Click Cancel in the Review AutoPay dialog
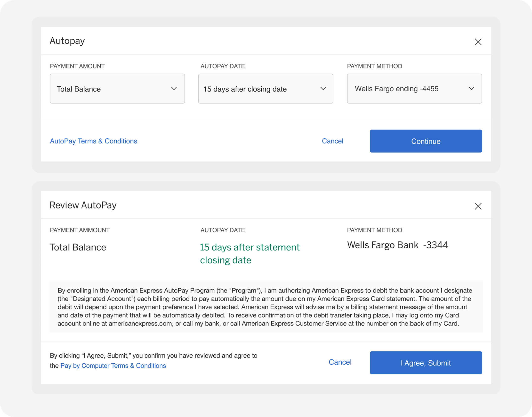 340,362
